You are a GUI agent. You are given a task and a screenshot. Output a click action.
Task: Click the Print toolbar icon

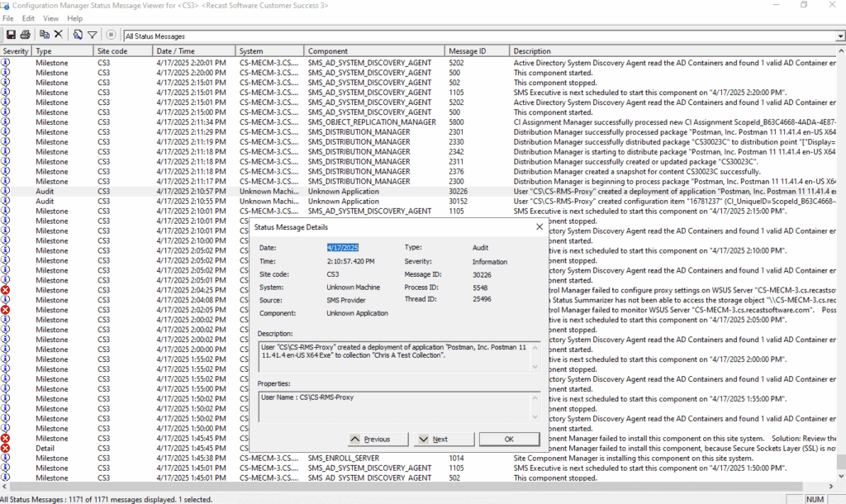[x=25, y=35]
